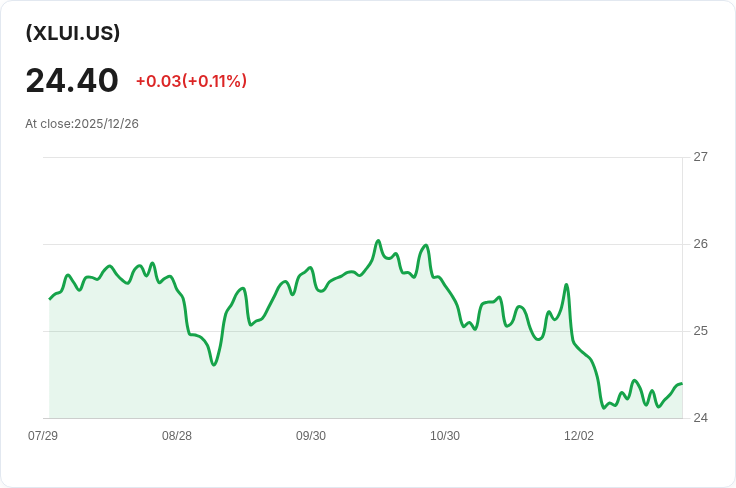Click the 12/02 x-axis date label

(x=579, y=436)
